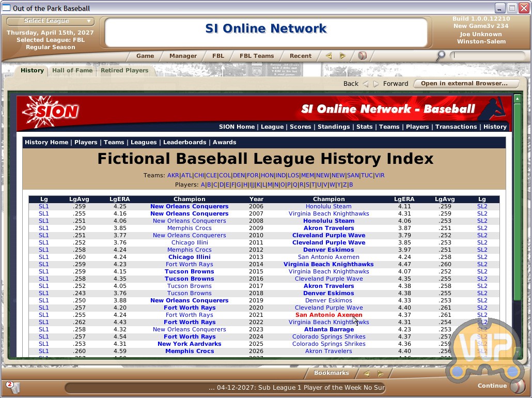Open the FBL Teams menu

click(x=257, y=56)
